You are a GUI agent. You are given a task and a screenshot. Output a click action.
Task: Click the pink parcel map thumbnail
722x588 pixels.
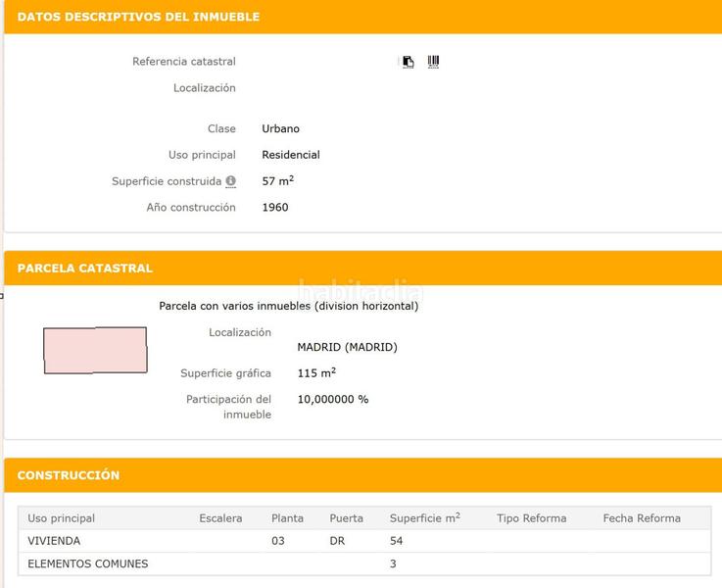tap(95, 350)
